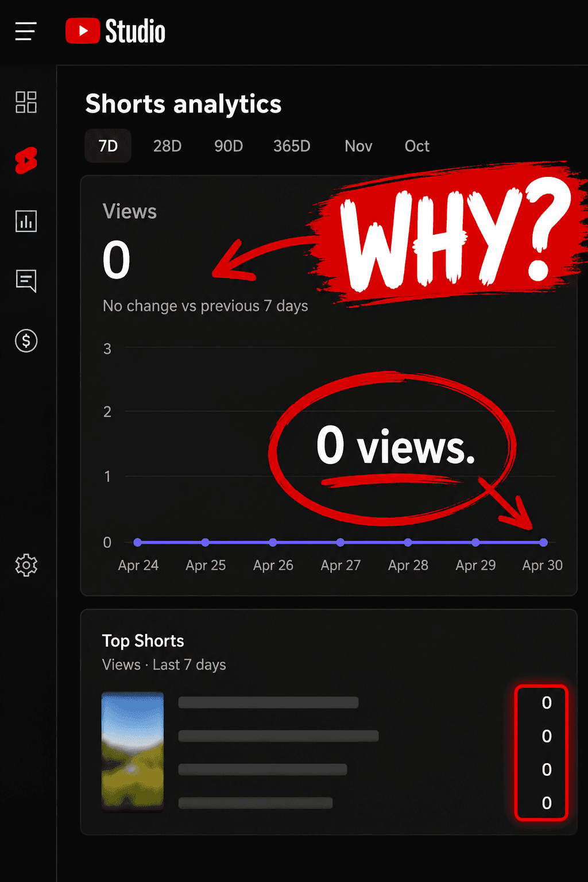Click the Apr 24 axis label
This screenshot has height=882, width=588.
tap(138, 566)
